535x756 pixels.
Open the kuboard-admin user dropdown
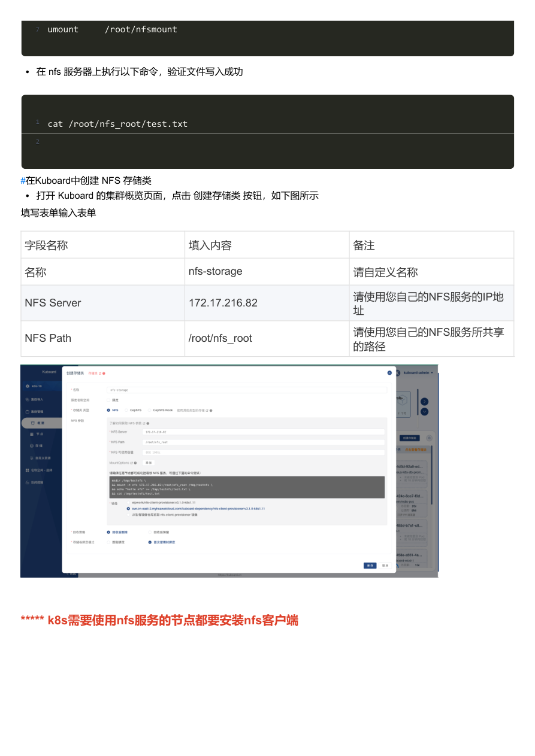pos(418,372)
